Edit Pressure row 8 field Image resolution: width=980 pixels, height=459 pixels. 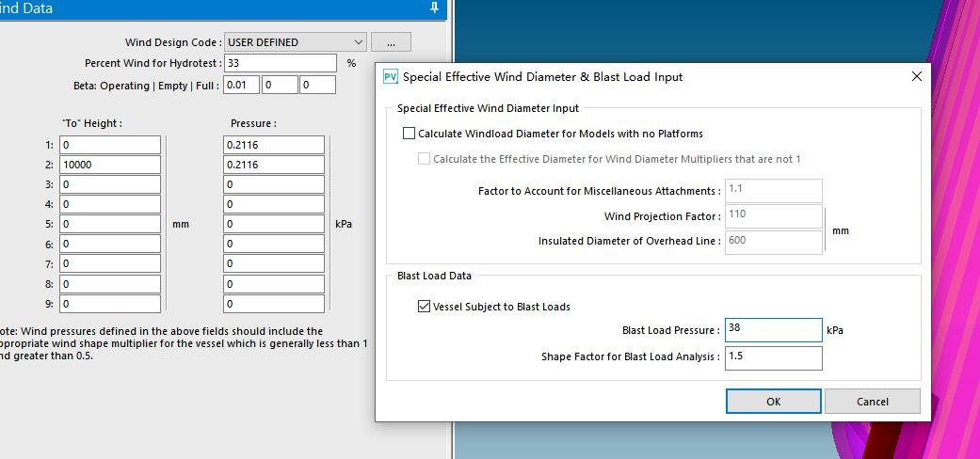[274, 284]
